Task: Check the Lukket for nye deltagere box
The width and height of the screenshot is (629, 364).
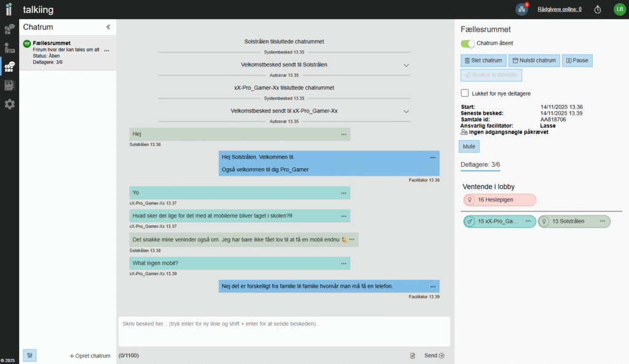Action: [465, 93]
